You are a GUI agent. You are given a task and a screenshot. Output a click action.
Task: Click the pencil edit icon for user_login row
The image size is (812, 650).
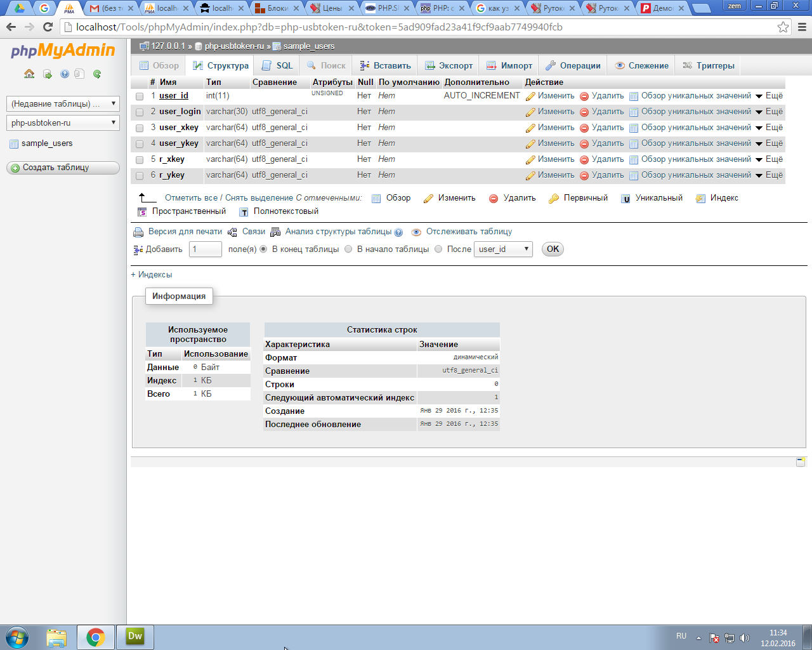point(530,112)
